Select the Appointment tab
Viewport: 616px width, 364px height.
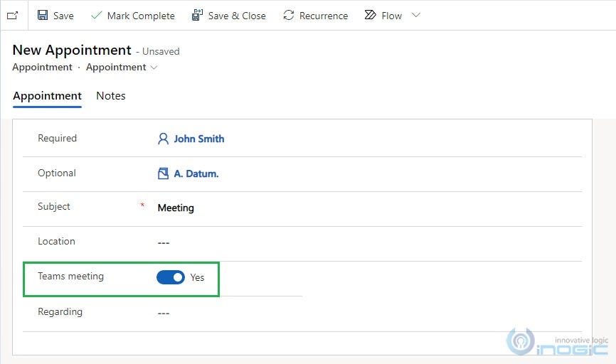click(x=47, y=96)
